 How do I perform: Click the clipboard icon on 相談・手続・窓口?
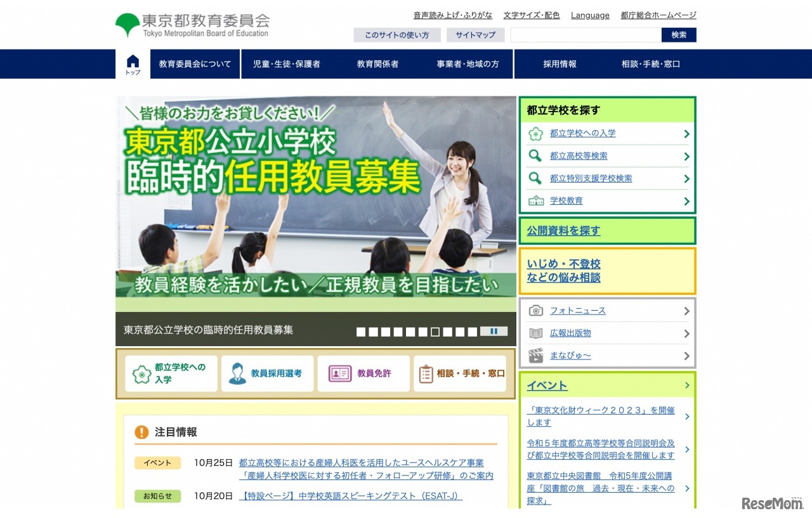(x=426, y=373)
